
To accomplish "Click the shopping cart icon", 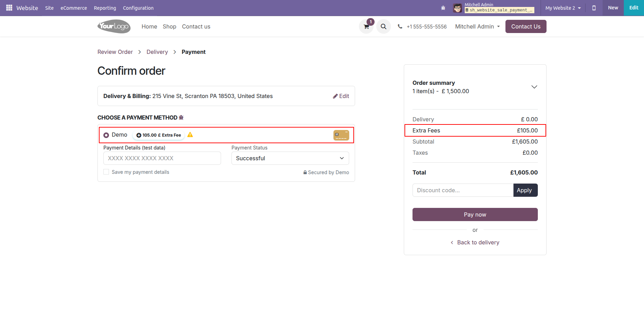I will point(366,27).
